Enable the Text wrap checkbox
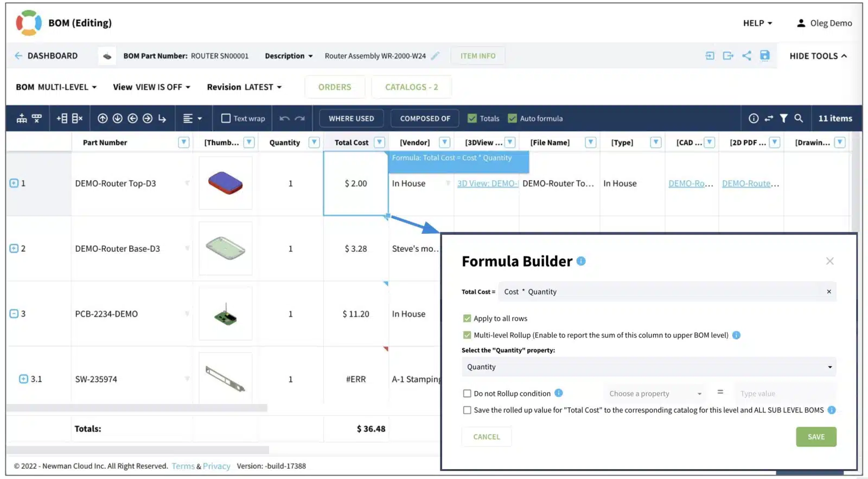Viewport: 868px width, 479px height. [x=226, y=118]
